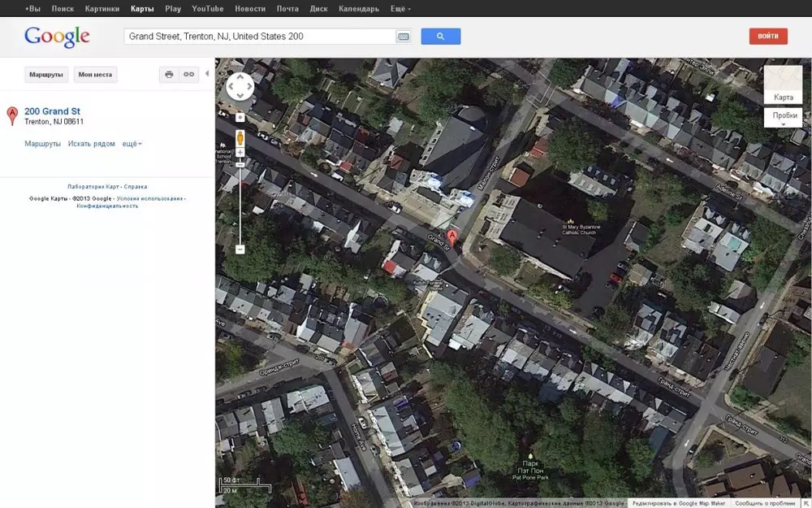This screenshot has width=812, height=508.
Task: Toggle the Пробки traffic layer
Action: [x=783, y=117]
